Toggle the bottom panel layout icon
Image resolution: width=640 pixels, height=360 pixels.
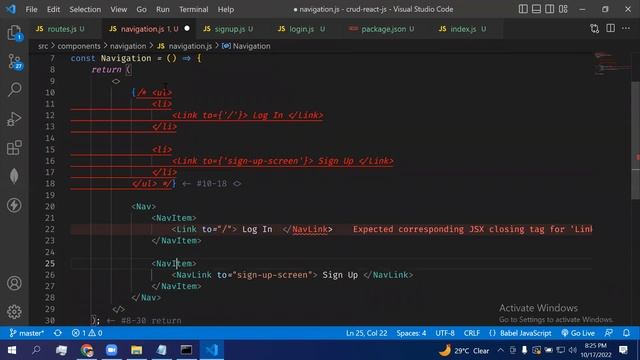point(536,9)
